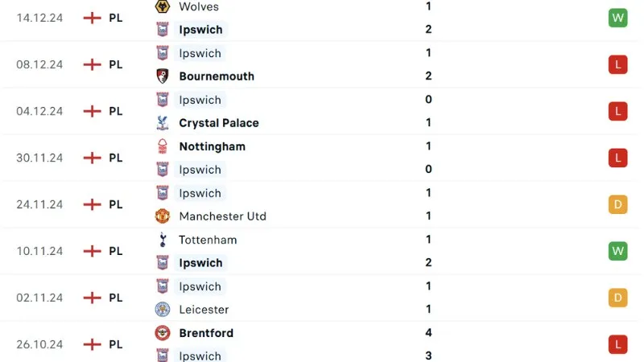Click the red L badge for the Brentford match
The width and height of the screenshot is (644, 362).
617,344
